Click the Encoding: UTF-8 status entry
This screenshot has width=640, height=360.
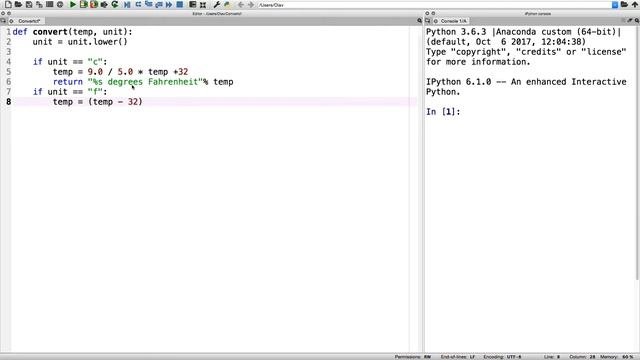click(502, 357)
